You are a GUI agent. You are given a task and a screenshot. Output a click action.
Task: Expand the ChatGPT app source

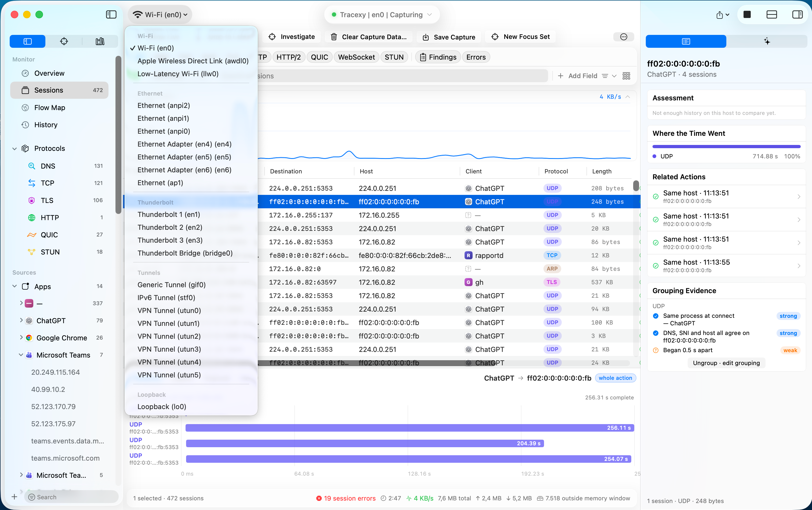21,320
